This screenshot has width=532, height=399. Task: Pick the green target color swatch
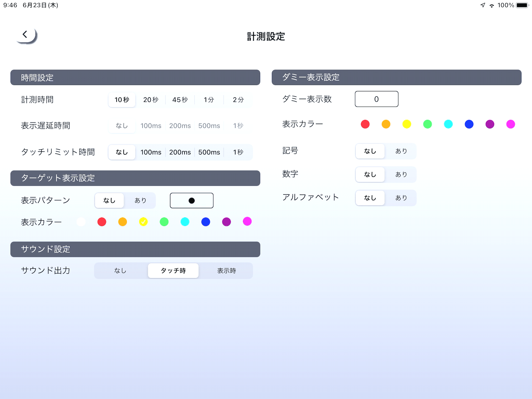click(x=164, y=222)
